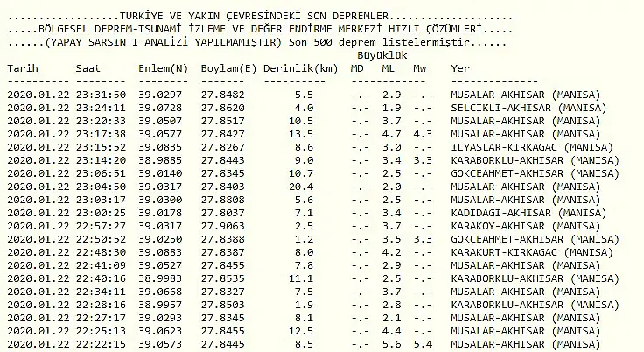Click the time 22:41:09
This screenshot has width=644, height=352.
[x=101, y=265]
